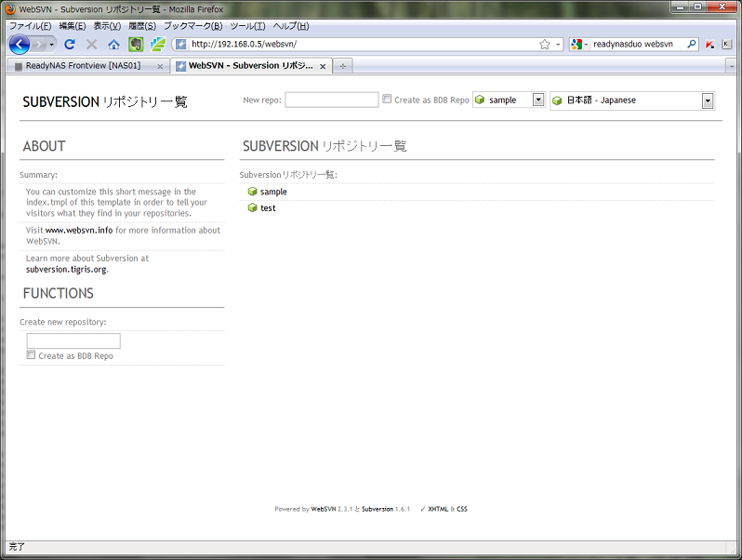
Task: Open the sample repository dropdown
Action: pyautogui.click(x=510, y=100)
